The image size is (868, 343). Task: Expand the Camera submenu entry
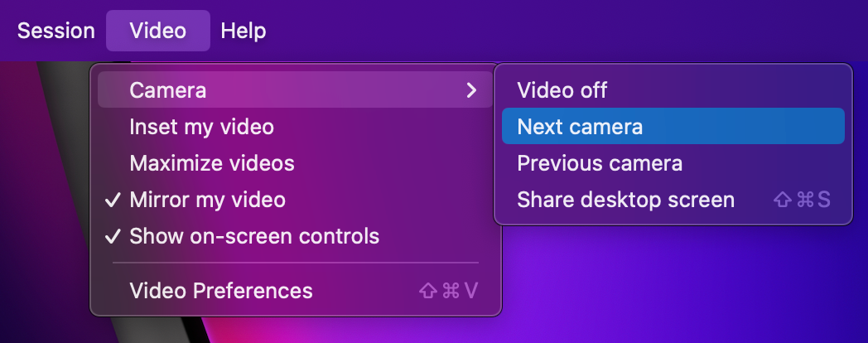[x=168, y=90]
